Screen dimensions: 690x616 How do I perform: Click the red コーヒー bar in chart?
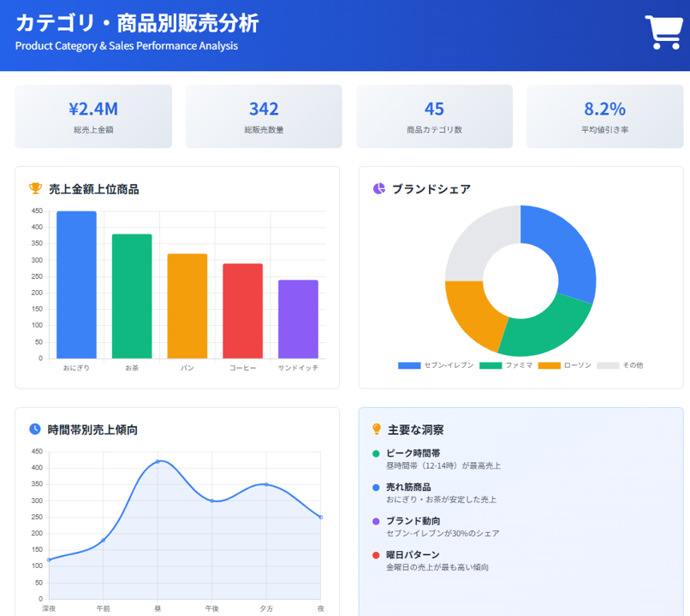click(242, 311)
